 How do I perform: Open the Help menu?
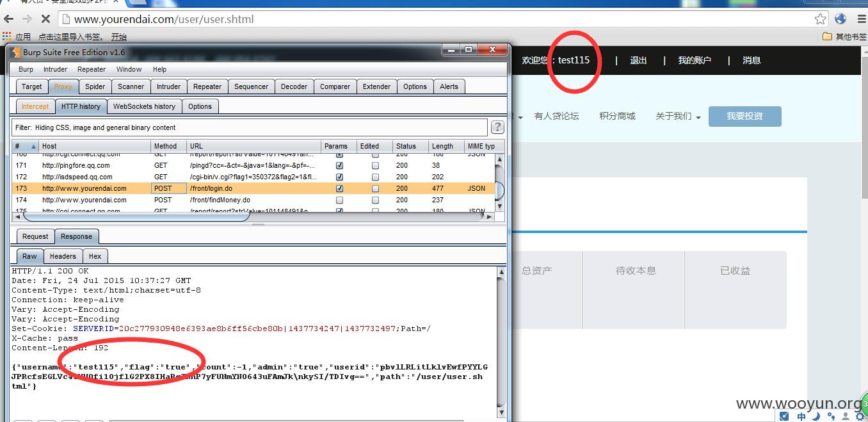tap(159, 69)
